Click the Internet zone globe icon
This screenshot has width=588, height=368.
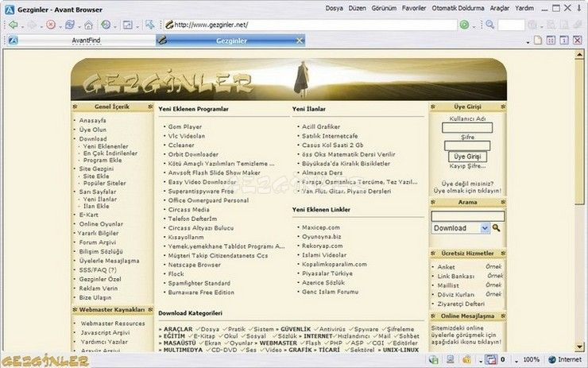pyautogui.click(x=552, y=360)
